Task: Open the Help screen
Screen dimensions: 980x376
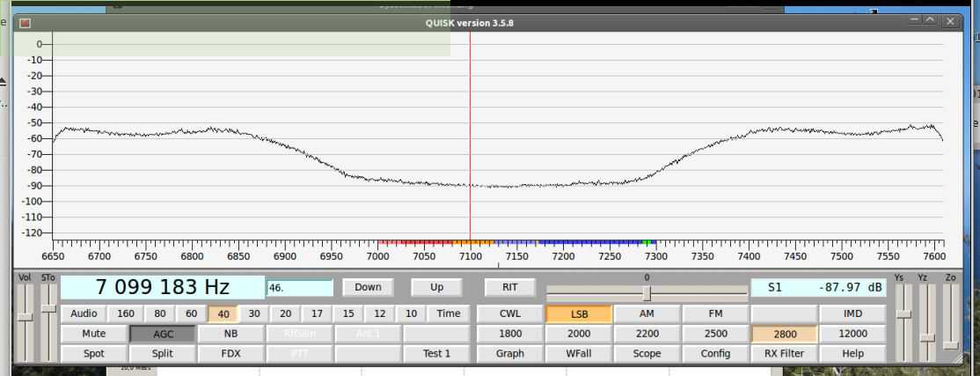Action: tap(852, 353)
